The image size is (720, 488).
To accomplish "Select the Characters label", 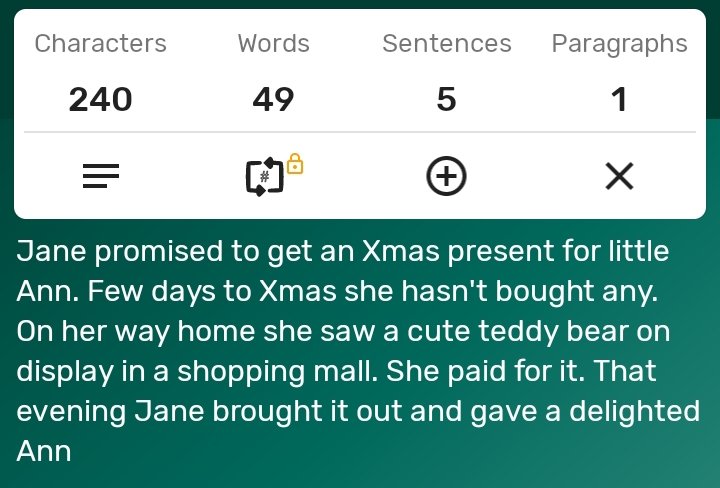I will tap(100, 44).
